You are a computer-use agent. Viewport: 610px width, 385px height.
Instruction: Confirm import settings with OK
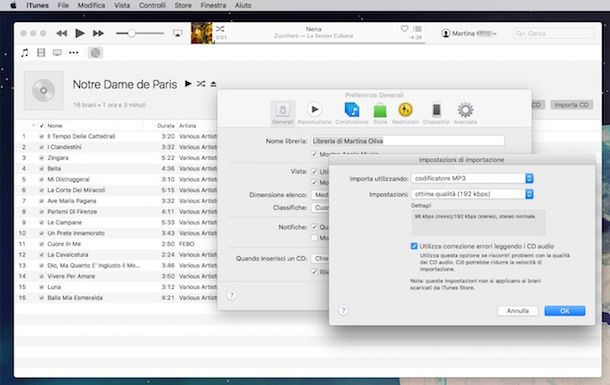pyautogui.click(x=564, y=311)
